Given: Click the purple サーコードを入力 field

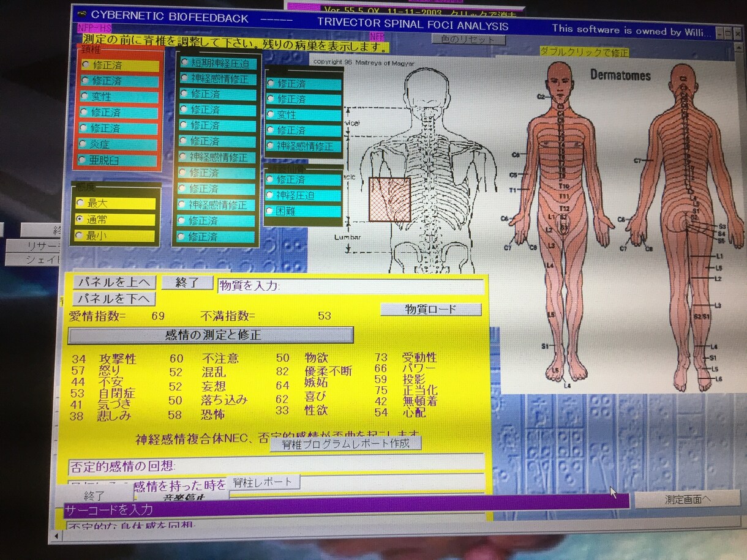Looking at the screenshot, I should [346, 509].
